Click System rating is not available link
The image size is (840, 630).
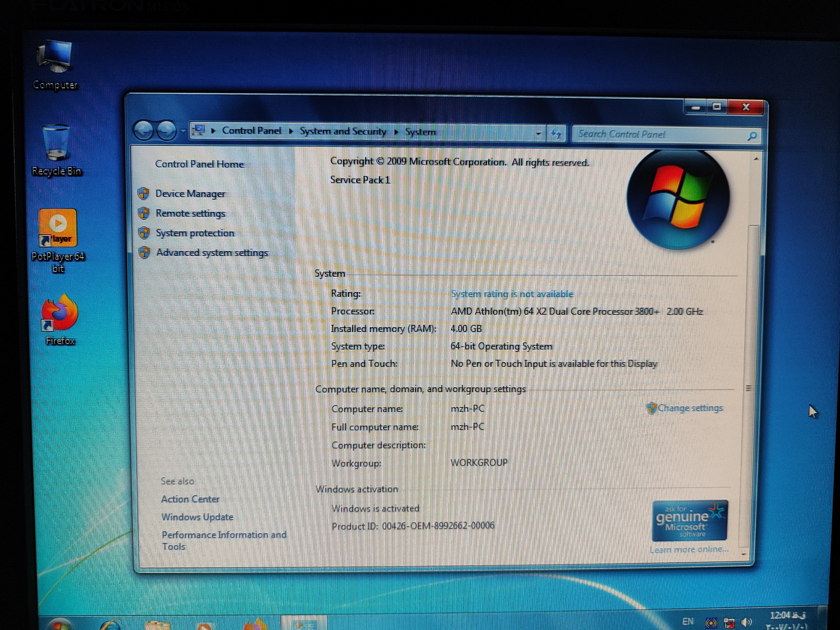coord(512,294)
